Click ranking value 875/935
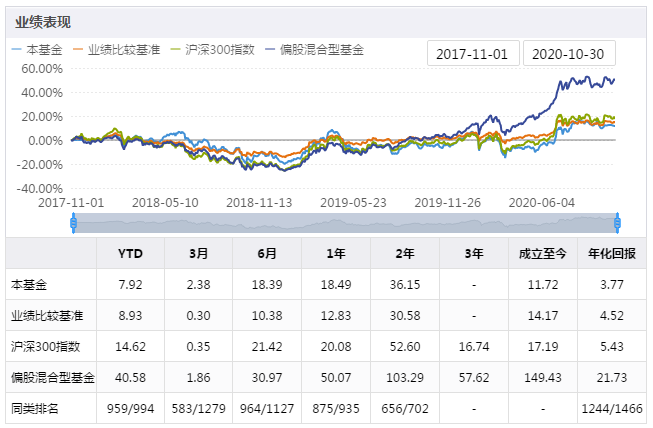 click(336, 408)
